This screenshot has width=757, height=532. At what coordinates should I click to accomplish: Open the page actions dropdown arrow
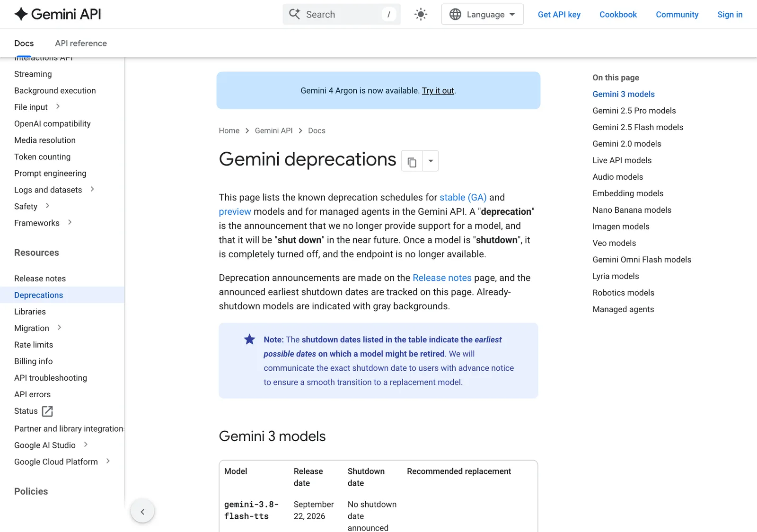click(x=431, y=161)
